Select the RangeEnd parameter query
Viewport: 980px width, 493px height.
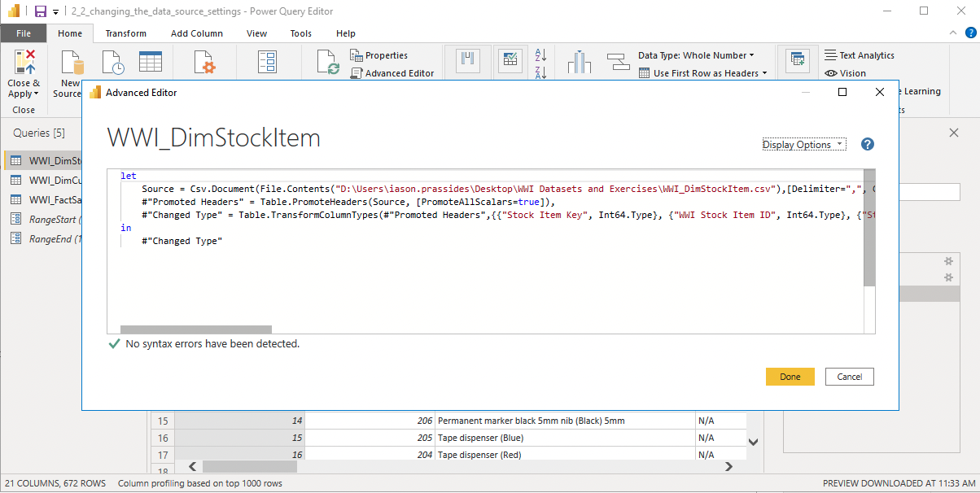[45, 238]
